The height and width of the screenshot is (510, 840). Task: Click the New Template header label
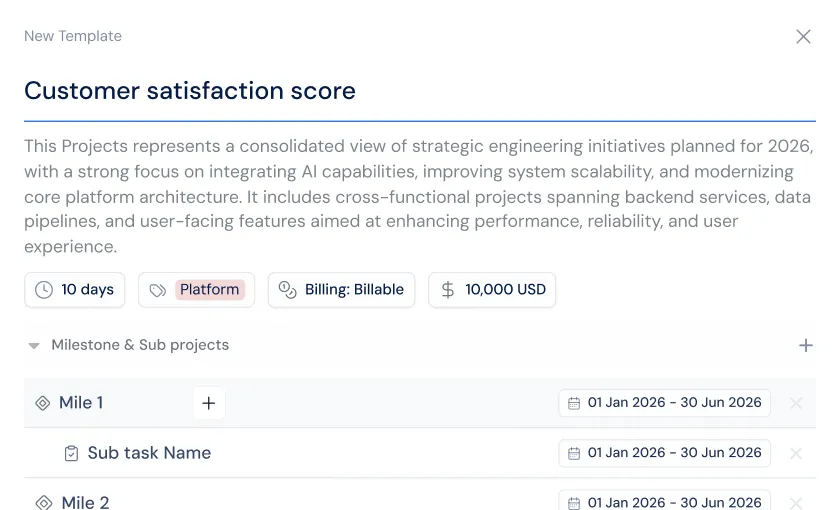click(x=73, y=36)
